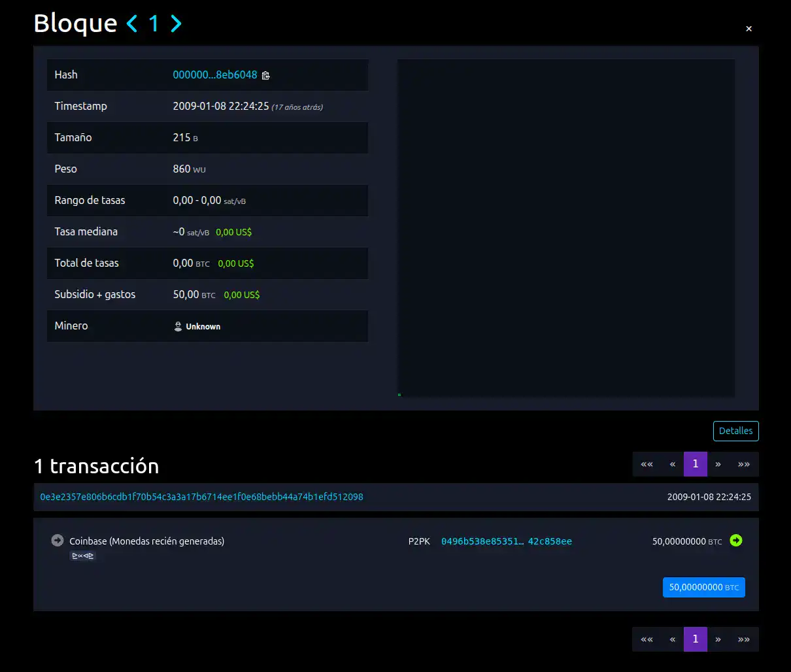This screenshot has width=791, height=672.
Task: Click the Tamaño value 215 B
Action: (186, 137)
